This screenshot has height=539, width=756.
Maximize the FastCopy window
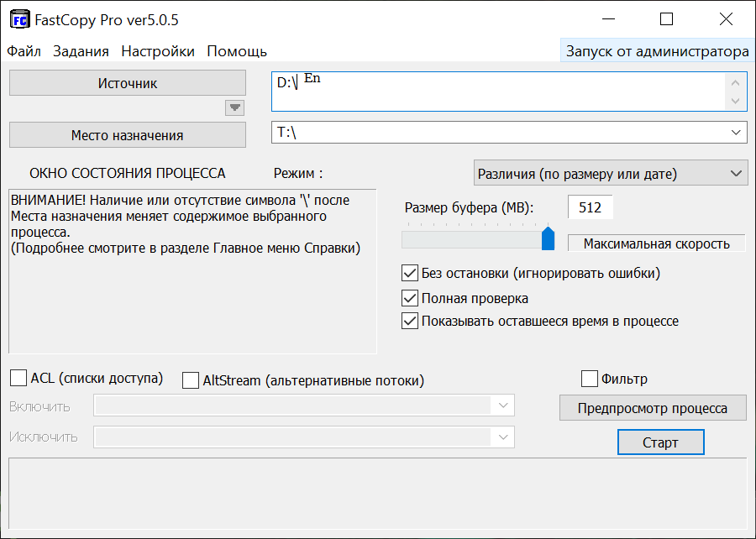(x=666, y=19)
